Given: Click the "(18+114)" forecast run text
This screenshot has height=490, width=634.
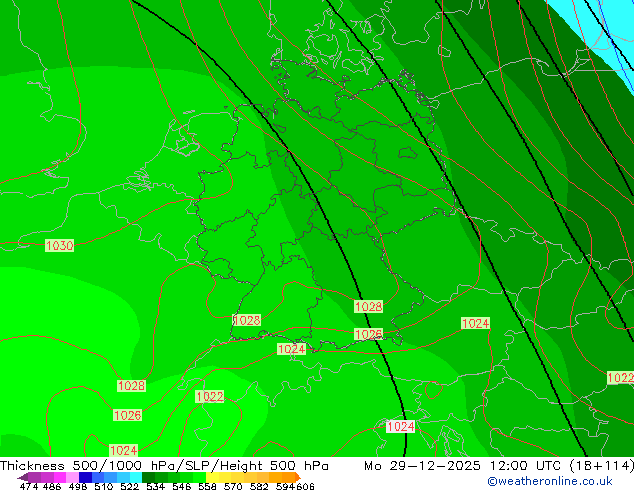Looking at the screenshot, I should tap(602, 466).
